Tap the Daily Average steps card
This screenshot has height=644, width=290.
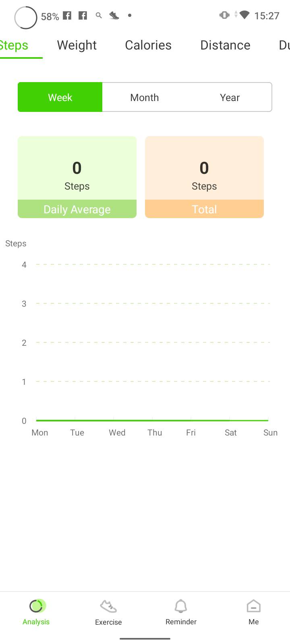point(77,177)
